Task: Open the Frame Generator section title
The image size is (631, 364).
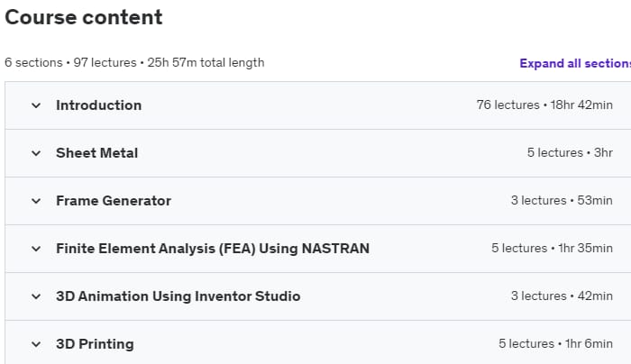Action: pos(113,201)
